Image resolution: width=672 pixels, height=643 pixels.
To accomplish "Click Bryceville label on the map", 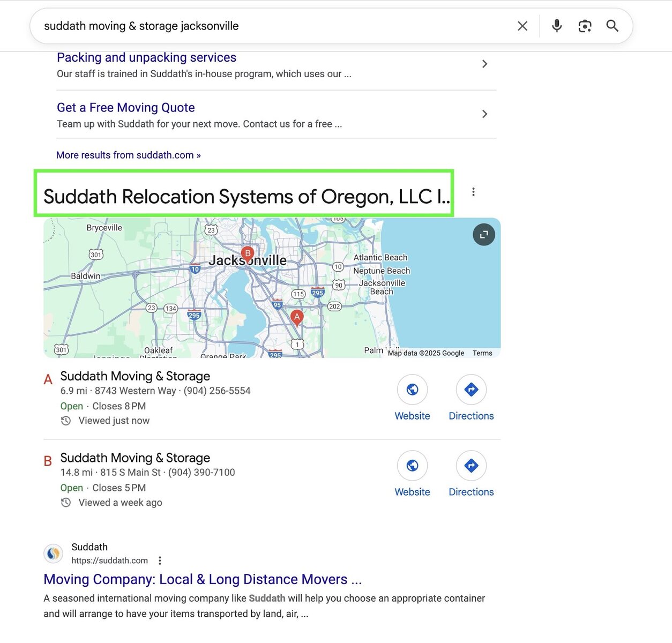I will pyautogui.click(x=104, y=228).
